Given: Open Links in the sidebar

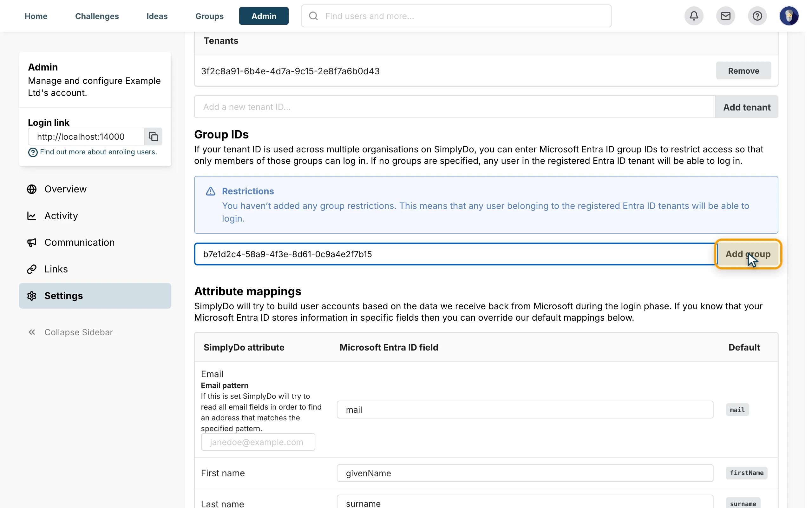Looking at the screenshot, I should coord(95,269).
